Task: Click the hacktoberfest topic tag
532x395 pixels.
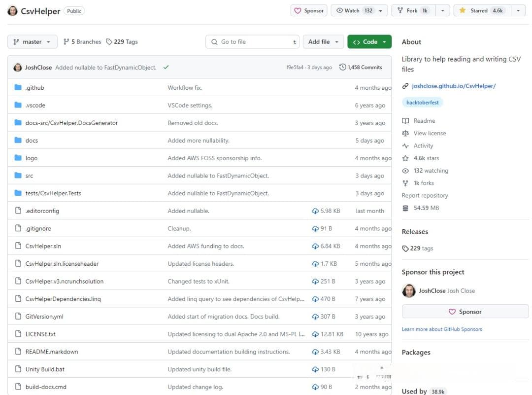Action: click(423, 103)
